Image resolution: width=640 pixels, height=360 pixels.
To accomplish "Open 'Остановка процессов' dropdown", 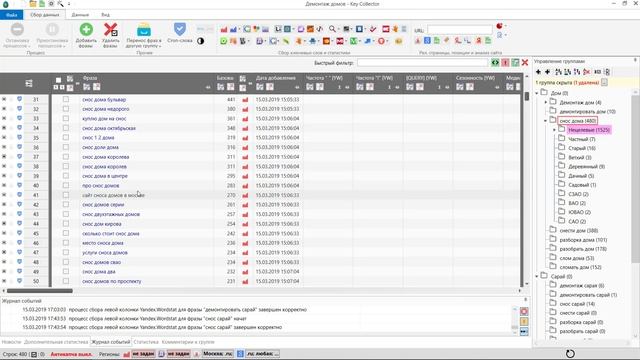I will coord(17,43).
